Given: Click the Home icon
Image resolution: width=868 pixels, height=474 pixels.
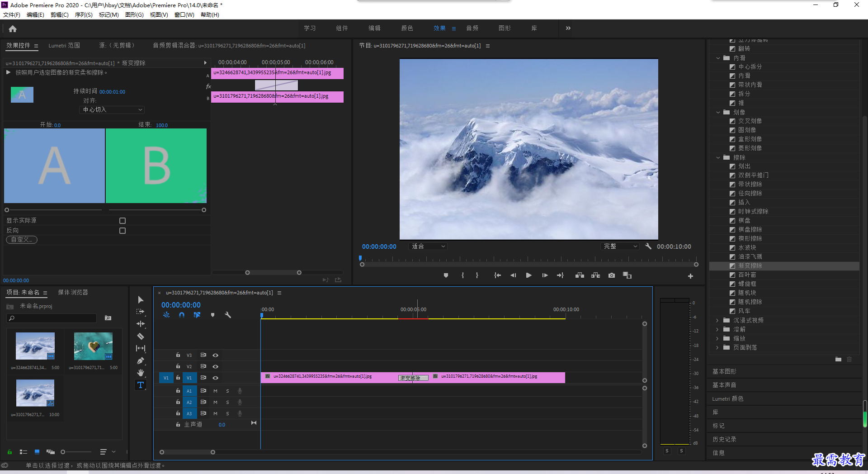Looking at the screenshot, I should (13, 28).
